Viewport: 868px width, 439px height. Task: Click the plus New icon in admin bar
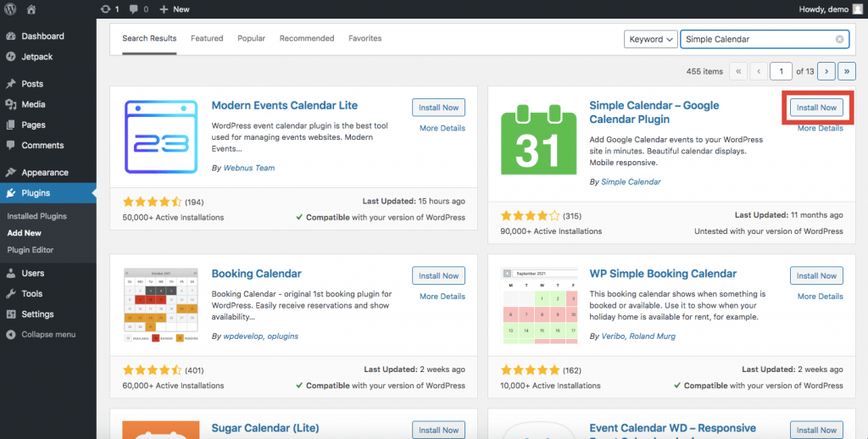pyautogui.click(x=164, y=9)
